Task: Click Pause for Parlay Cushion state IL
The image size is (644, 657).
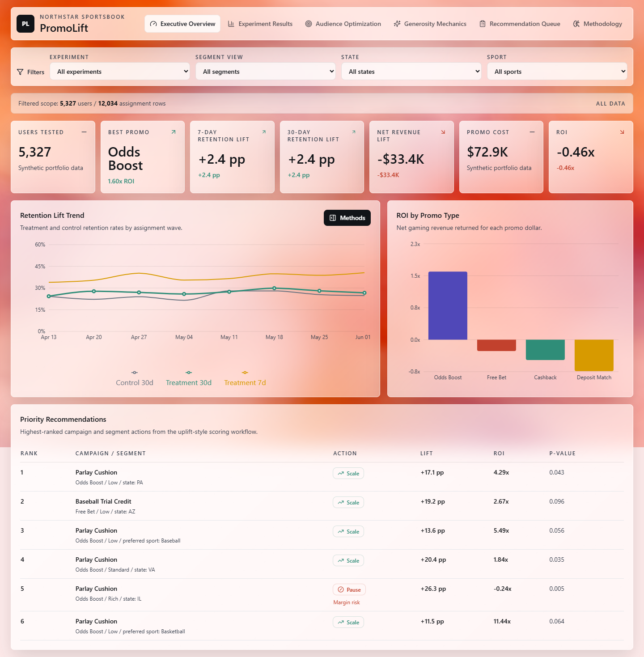Action: (349, 589)
